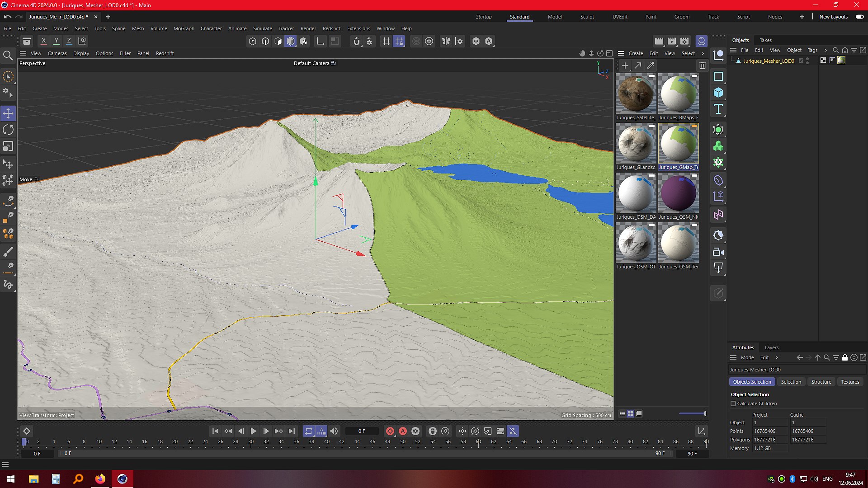Toggle the loop playback button
Viewport: 868px width, 488px height.
coord(308,431)
